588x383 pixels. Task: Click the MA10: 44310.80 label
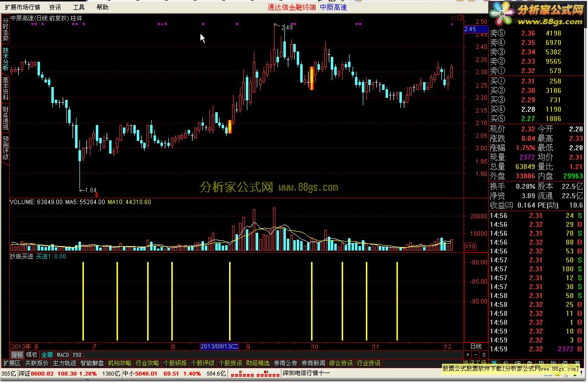point(129,202)
